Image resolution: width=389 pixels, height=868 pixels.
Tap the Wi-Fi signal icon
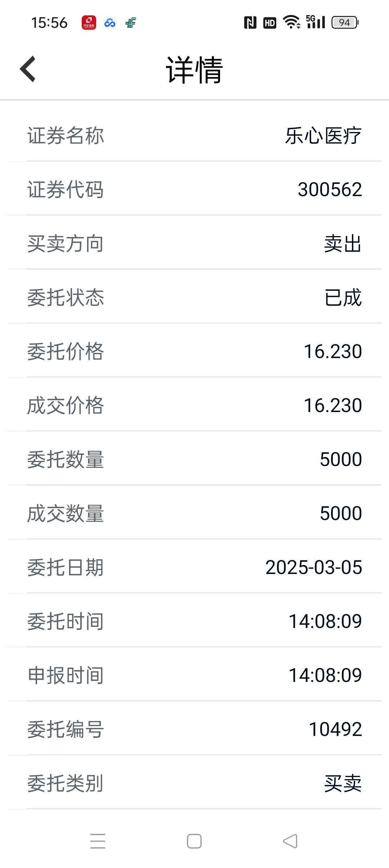tap(291, 22)
